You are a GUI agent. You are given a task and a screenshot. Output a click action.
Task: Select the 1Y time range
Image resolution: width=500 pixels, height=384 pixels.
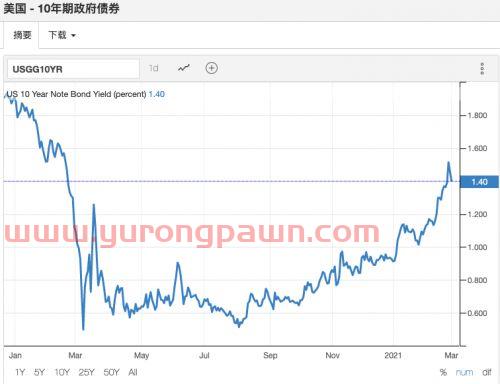20,372
